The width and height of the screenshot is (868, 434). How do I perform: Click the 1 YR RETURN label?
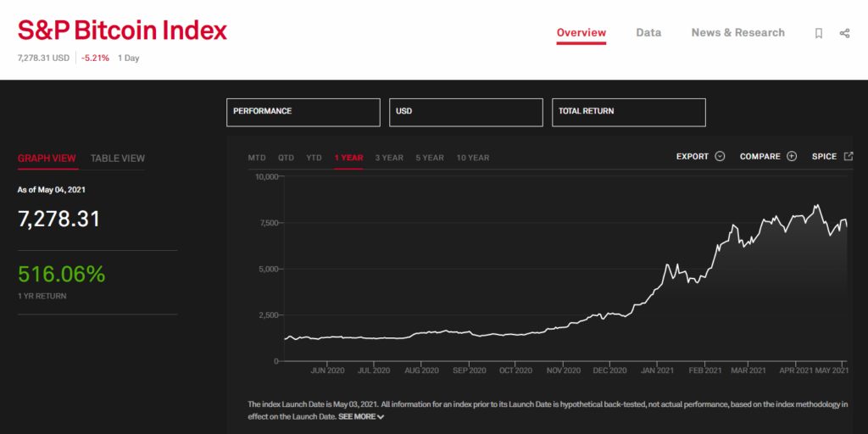coord(42,296)
